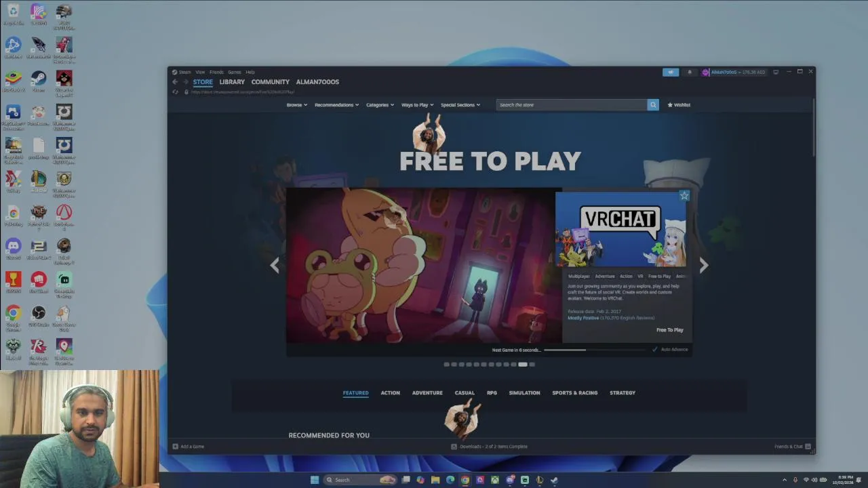Open Steam shortcut on the desktop

tap(39, 81)
